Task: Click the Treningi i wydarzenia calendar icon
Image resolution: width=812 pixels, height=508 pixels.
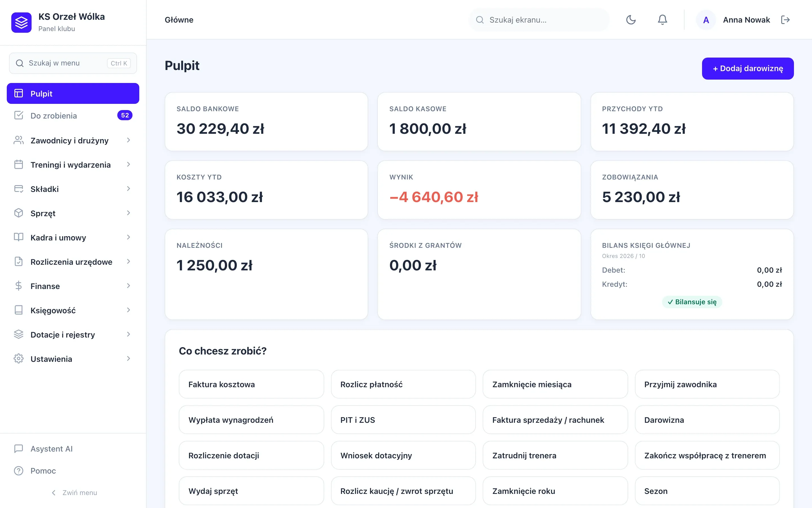Action: [19, 164]
